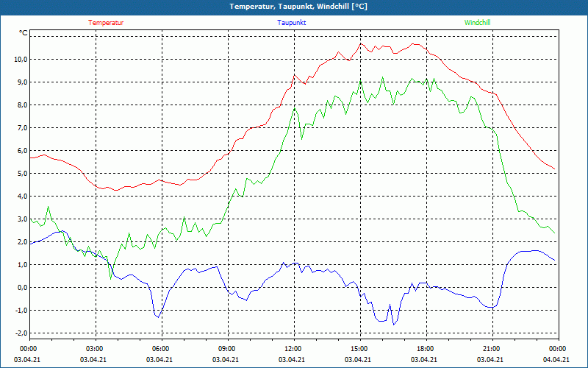
Task: Select the 3,0 y-axis value
Action: [x=22, y=219]
